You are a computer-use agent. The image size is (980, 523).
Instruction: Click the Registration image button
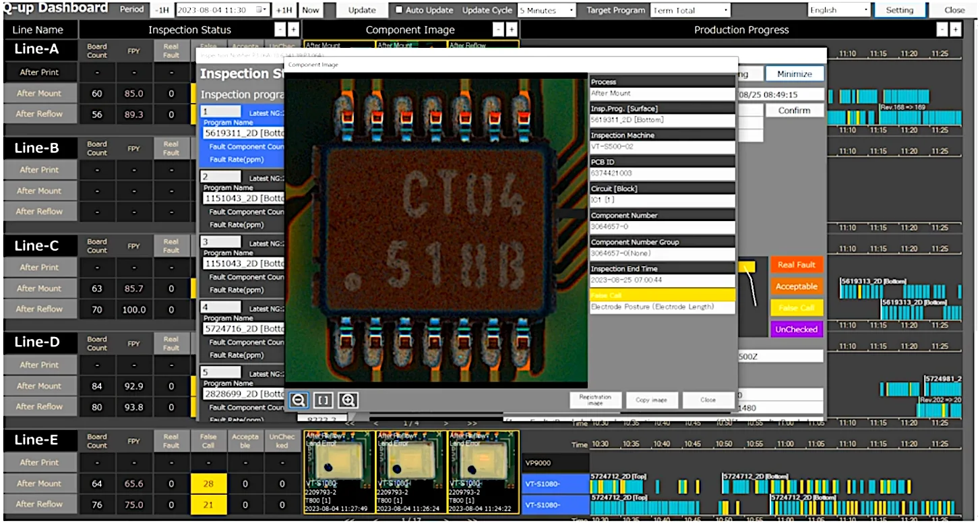coord(595,400)
